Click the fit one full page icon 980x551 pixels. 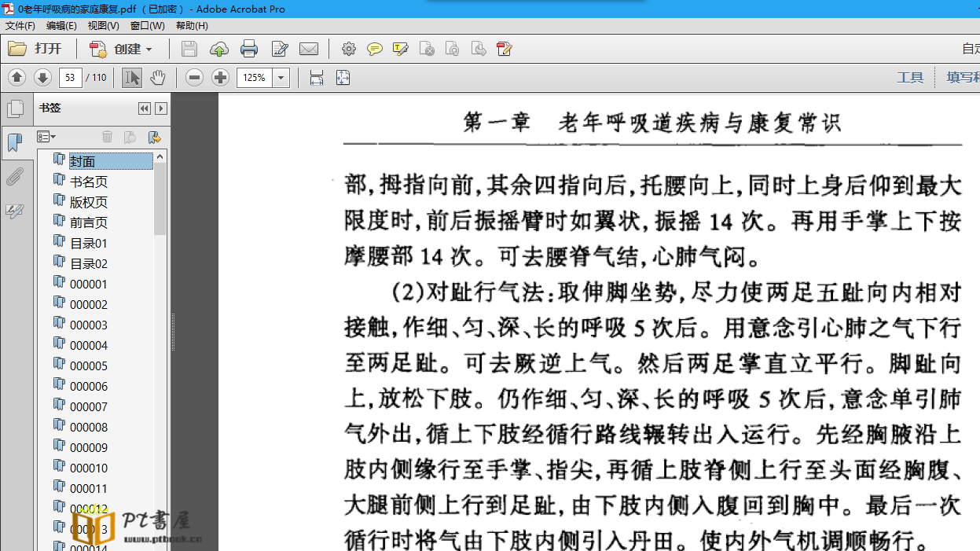[x=343, y=77]
